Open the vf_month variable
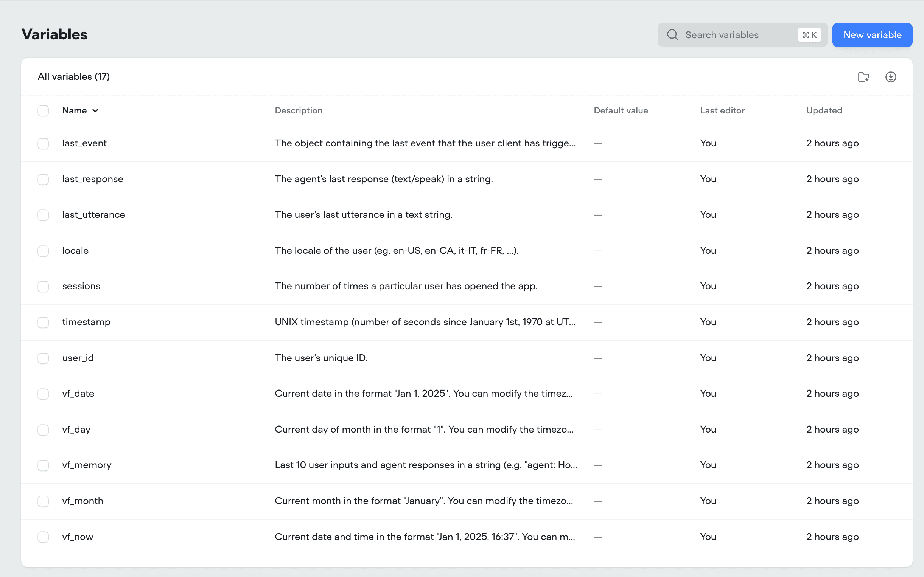Screen dimensions: 924x577 coord(82,501)
